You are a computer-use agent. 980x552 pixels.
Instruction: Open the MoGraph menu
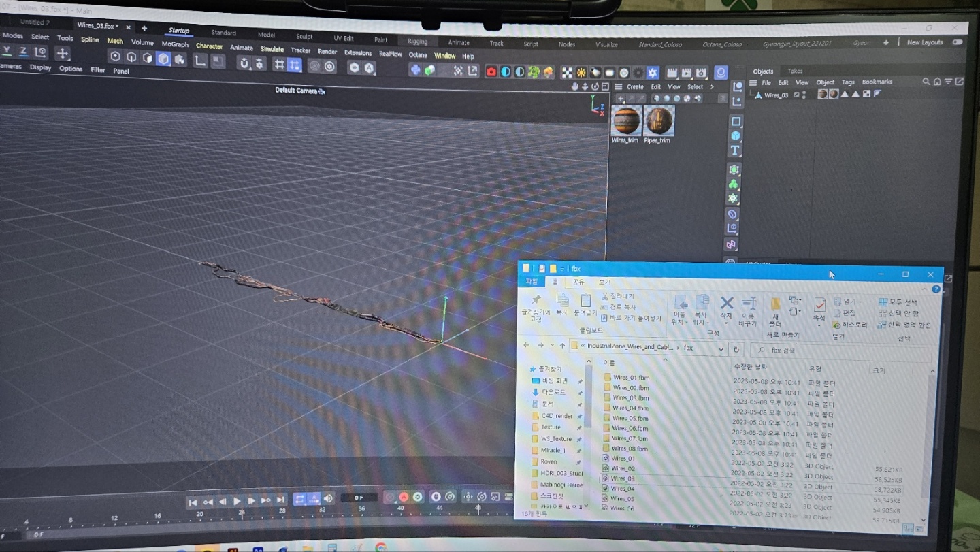coord(175,44)
